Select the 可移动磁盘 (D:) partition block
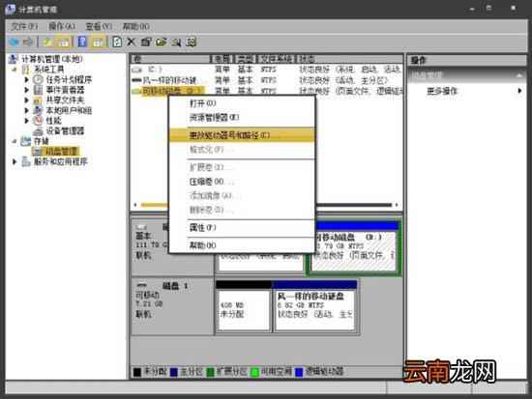 [x=354, y=247]
